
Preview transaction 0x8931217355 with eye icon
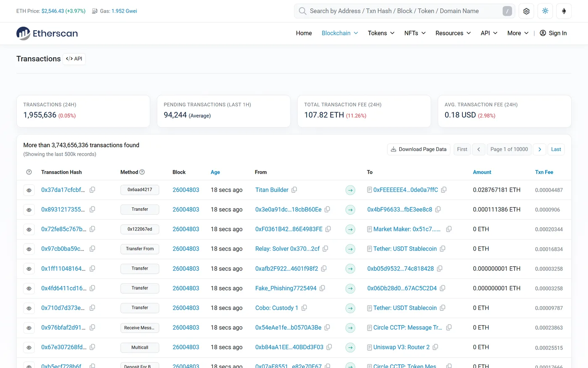(x=29, y=210)
